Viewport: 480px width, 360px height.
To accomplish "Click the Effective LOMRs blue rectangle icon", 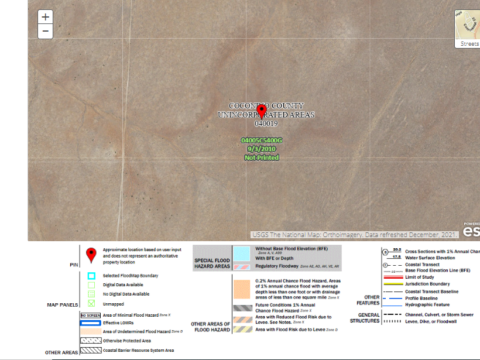I will tap(90, 323).
